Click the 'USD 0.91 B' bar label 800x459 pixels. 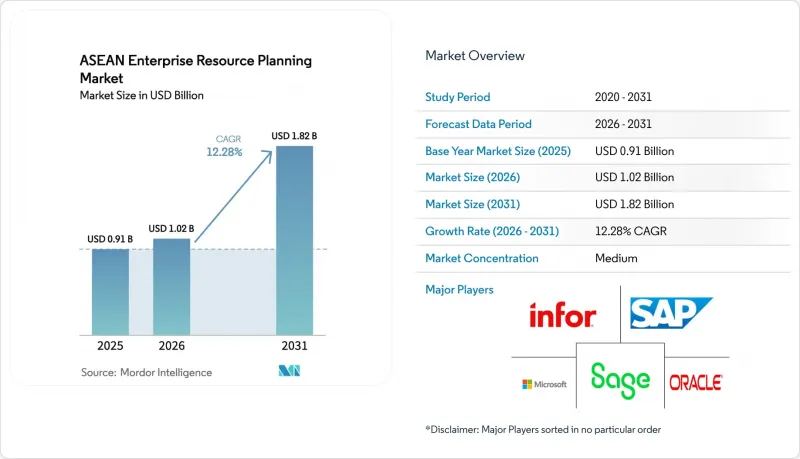point(110,239)
